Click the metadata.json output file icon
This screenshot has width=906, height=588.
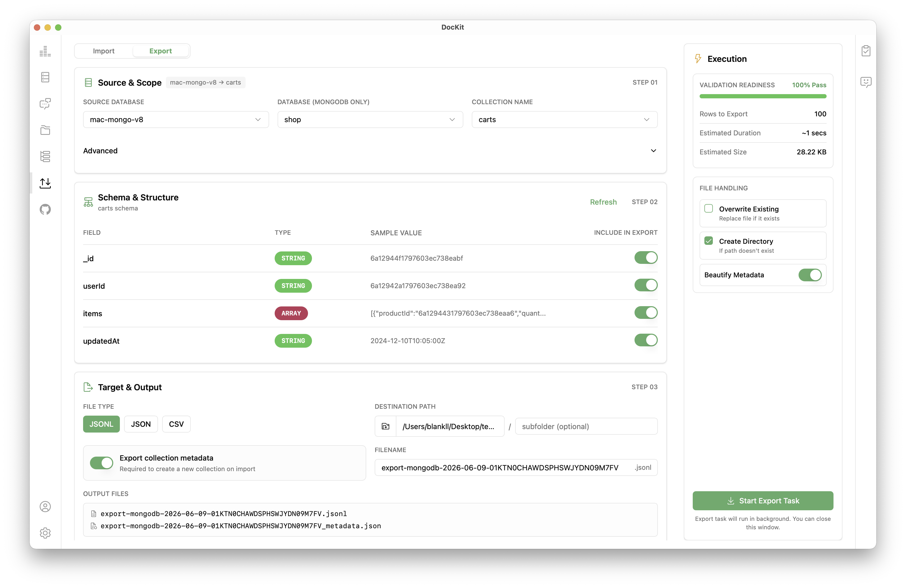click(x=93, y=526)
